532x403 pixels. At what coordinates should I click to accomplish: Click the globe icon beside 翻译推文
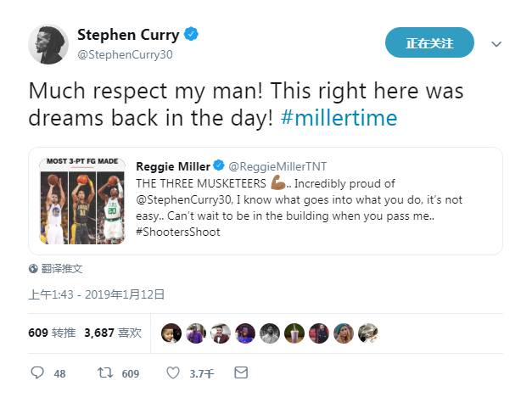pos(33,268)
